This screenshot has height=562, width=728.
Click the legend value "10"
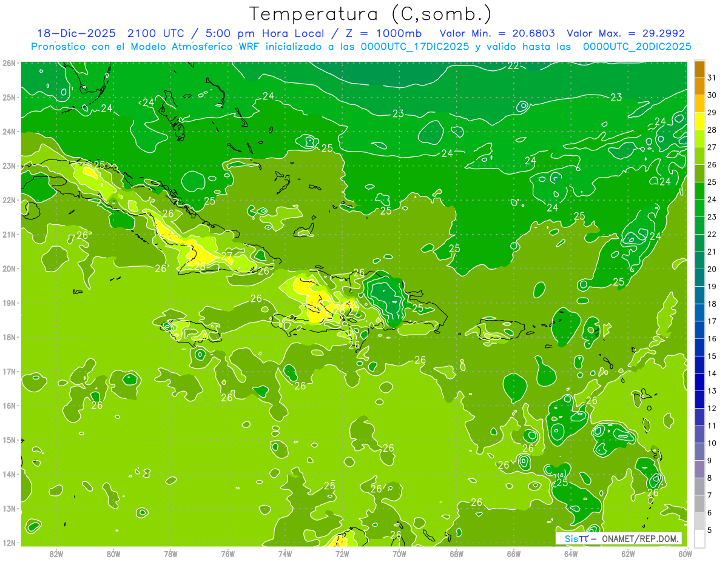712,443
